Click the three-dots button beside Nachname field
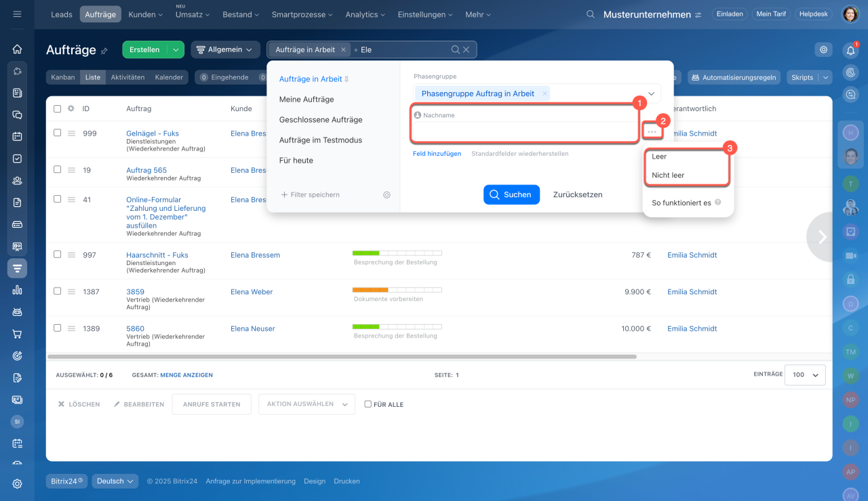This screenshot has width=868, height=501. [x=652, y=131]
